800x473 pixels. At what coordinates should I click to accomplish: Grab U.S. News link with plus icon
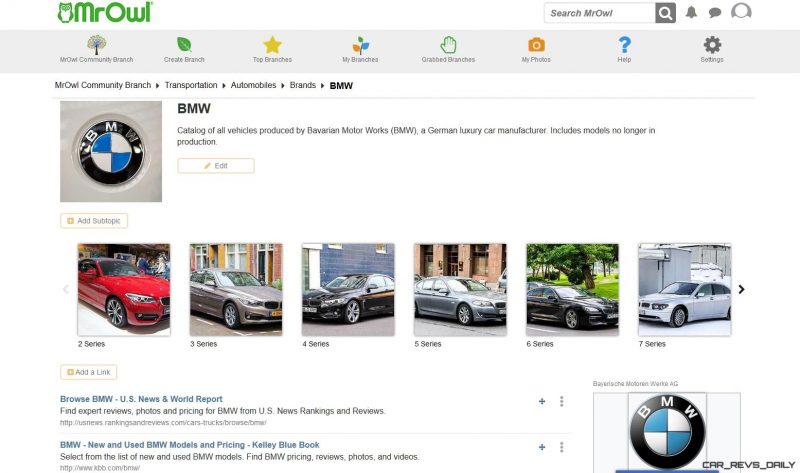[542, 402]
